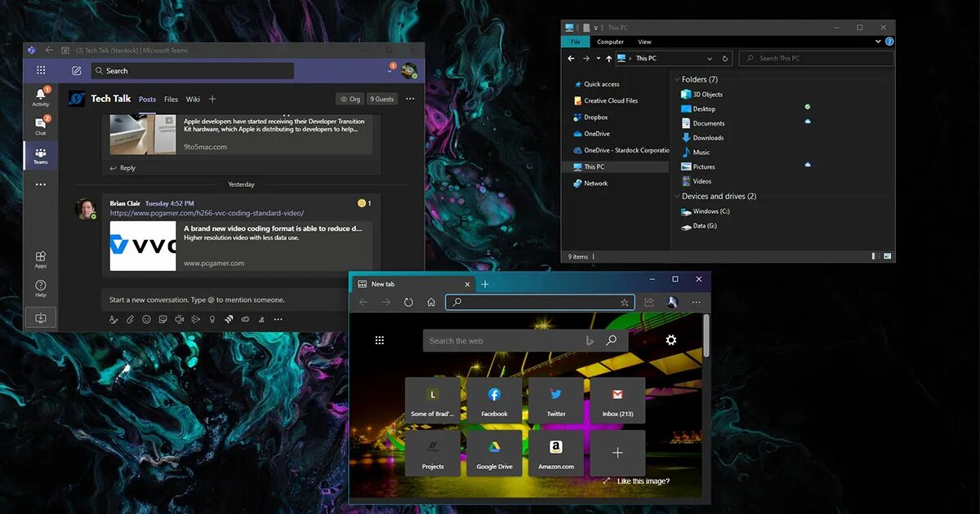980x514 pixels.
Task: Click the Edge address bar
Action: pyautogui.click(x=540, y=302)
